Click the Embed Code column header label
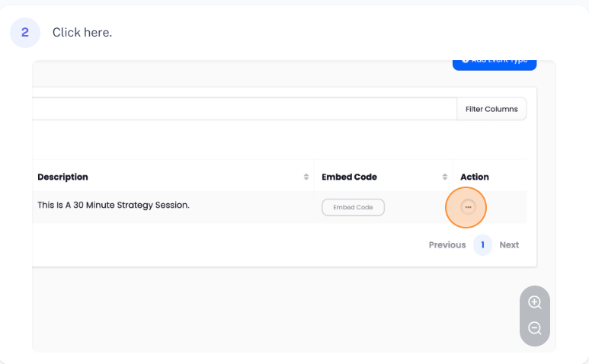The image size is (589, 364). [349, 177]
